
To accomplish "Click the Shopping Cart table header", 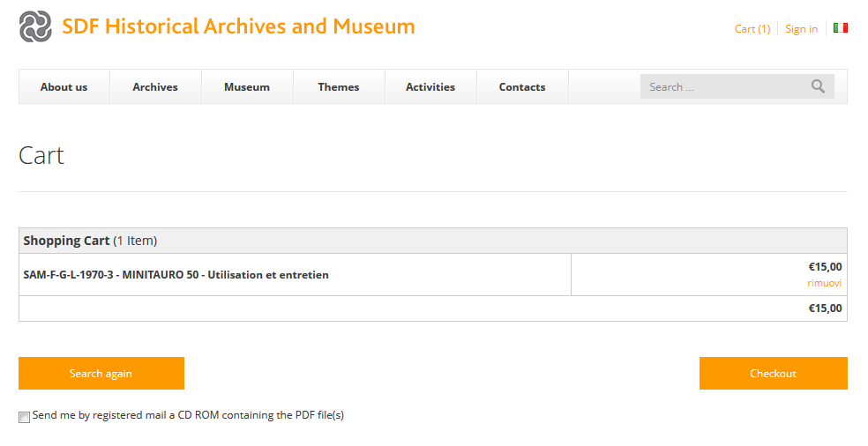I will point(90,241).
